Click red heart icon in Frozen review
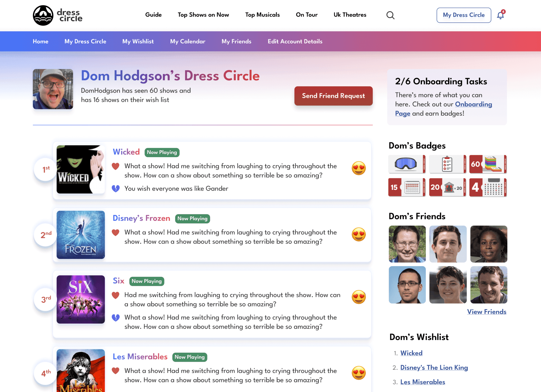This screenshot has width=541, height=392. [x=116, y=232]
